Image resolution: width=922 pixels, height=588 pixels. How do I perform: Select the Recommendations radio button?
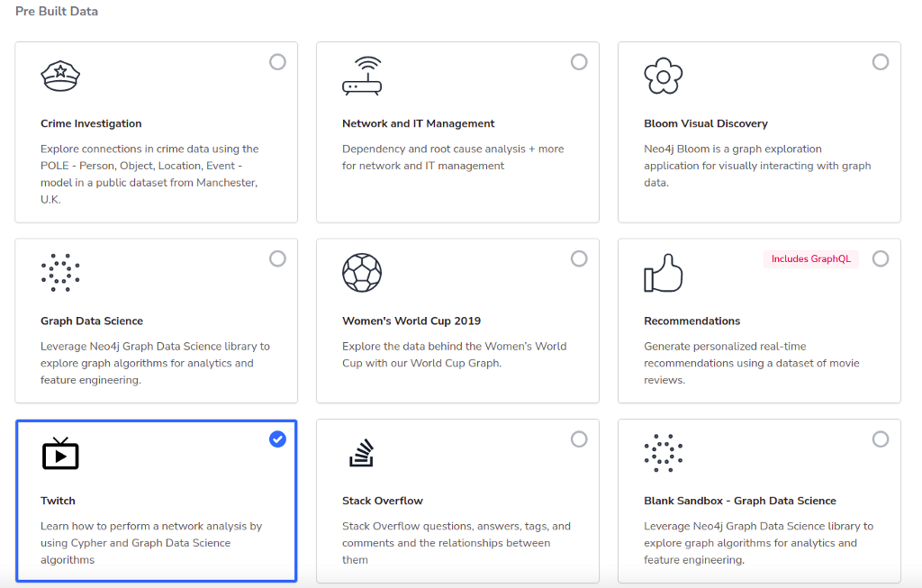tap(881, 258)
